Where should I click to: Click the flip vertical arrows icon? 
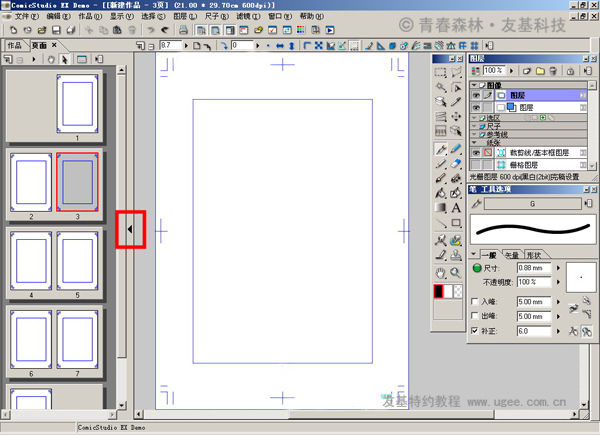[x=292, y=46]
